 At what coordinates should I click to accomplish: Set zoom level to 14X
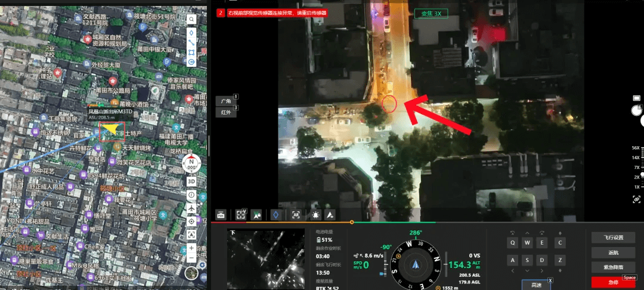[x=636, y=158]
